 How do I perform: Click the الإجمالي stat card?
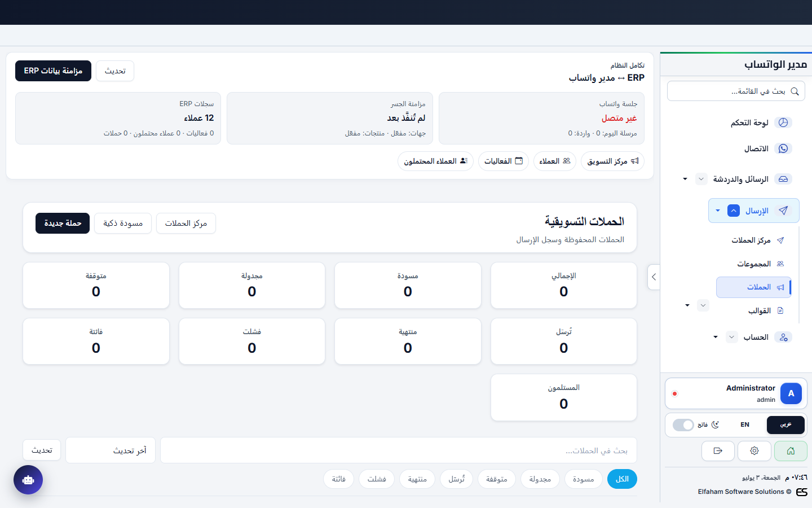[x=564, y=286]
